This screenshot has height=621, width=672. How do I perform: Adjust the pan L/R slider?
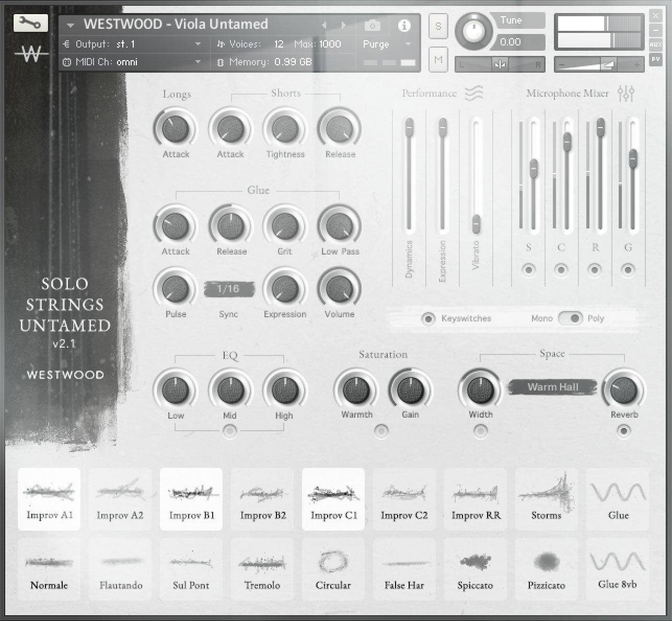pyautogui.click(x=500, y=65)
